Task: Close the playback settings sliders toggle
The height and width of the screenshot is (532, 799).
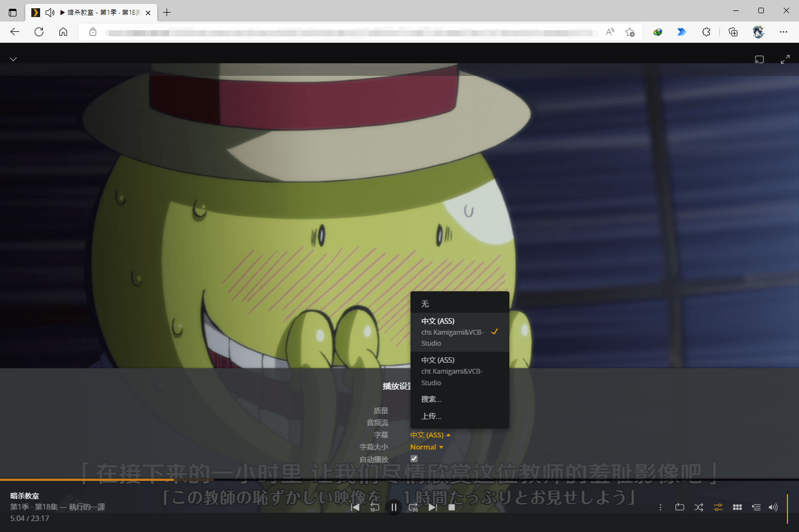Action: (718, 507)
